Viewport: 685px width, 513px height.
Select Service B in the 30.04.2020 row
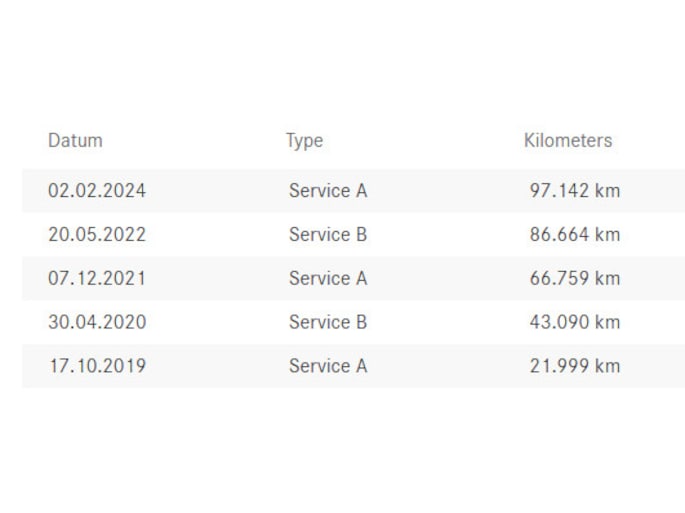coord(328,322)
